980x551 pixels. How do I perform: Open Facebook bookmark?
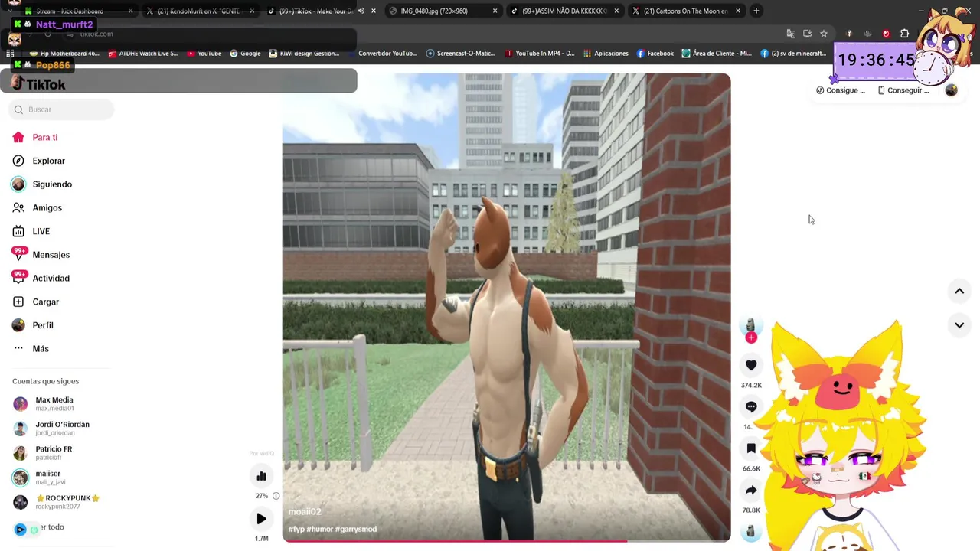tap(655, 54)
